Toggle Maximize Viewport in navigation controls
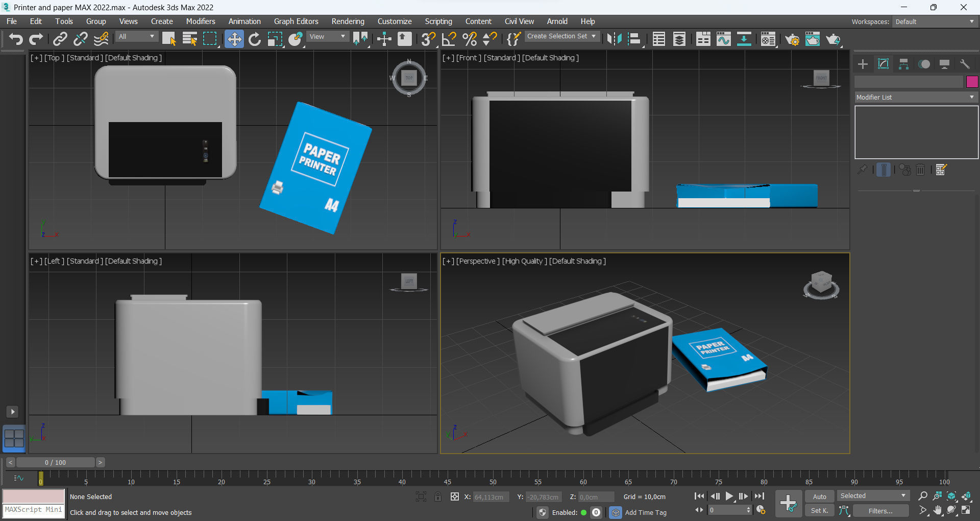Screen dimensions: 980x521 [x=966, y=510]
